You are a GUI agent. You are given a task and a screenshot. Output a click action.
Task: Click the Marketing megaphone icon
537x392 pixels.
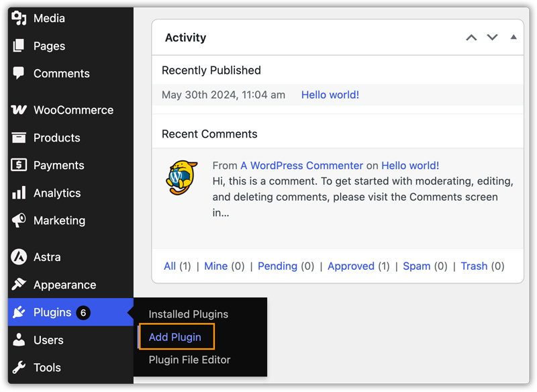click(x=19, y=220)
